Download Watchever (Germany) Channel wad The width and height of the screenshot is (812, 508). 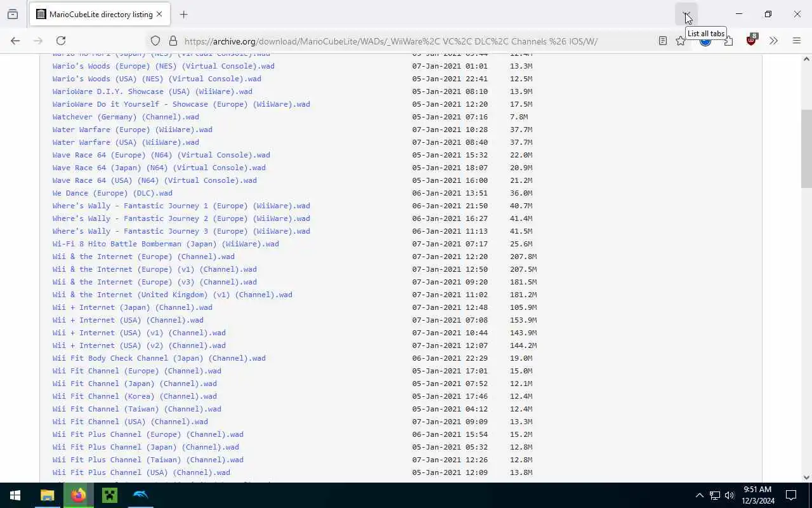click(x=126, y=117)
